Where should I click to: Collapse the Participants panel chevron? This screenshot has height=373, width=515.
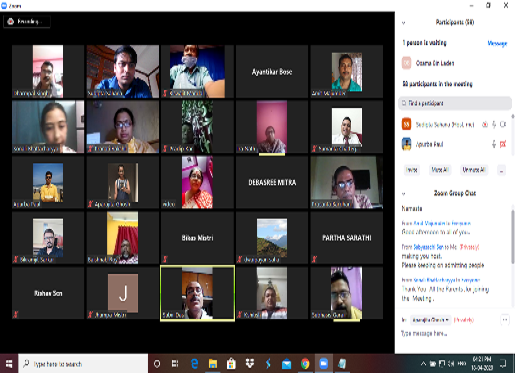tap(403, 23)
